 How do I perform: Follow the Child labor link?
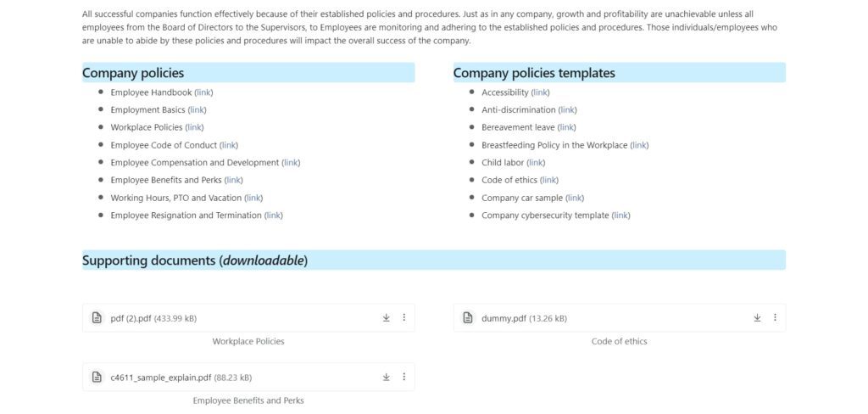pos(536,162)
